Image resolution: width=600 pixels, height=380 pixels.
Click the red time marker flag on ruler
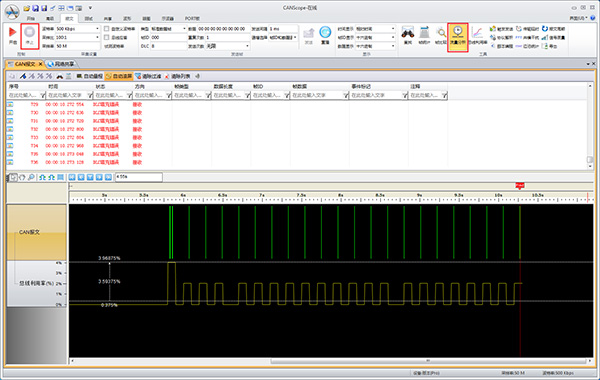click(x=519, y=186)
